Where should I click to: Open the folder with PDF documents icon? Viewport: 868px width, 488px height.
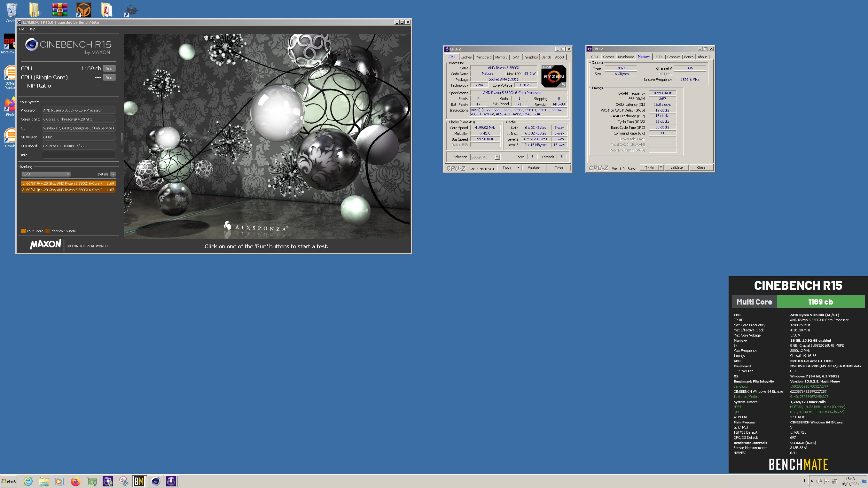click(107, 10)
